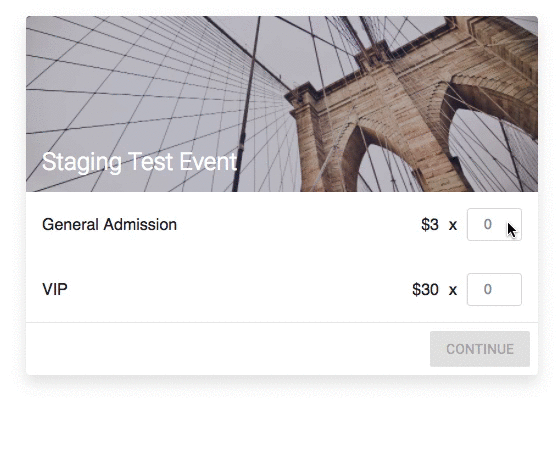Screen dimensions: 560x468
Task: Focus the VIP ticket quantity field
Action: [494, 289]
